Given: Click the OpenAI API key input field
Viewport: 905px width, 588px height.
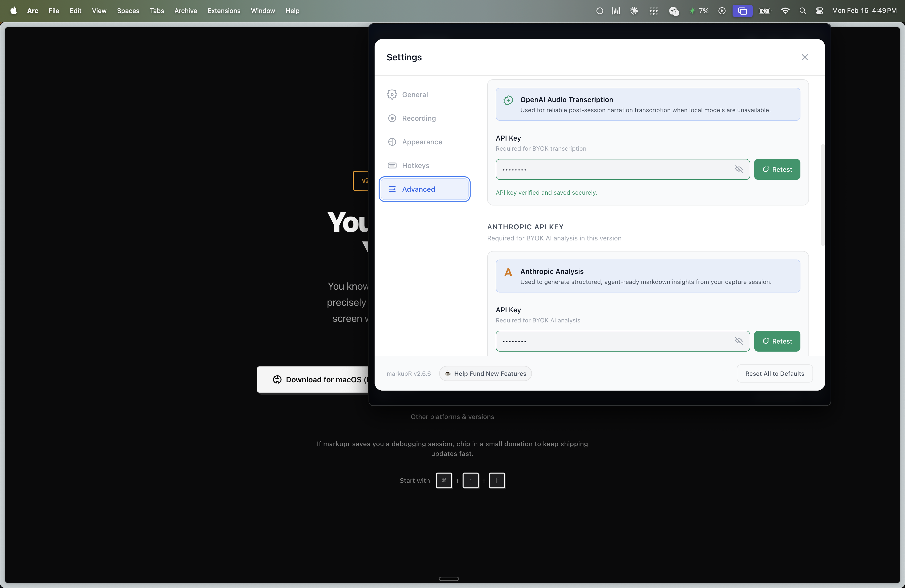Looking at the screenshot, I should pyautogui.click(x=612, y=169).
